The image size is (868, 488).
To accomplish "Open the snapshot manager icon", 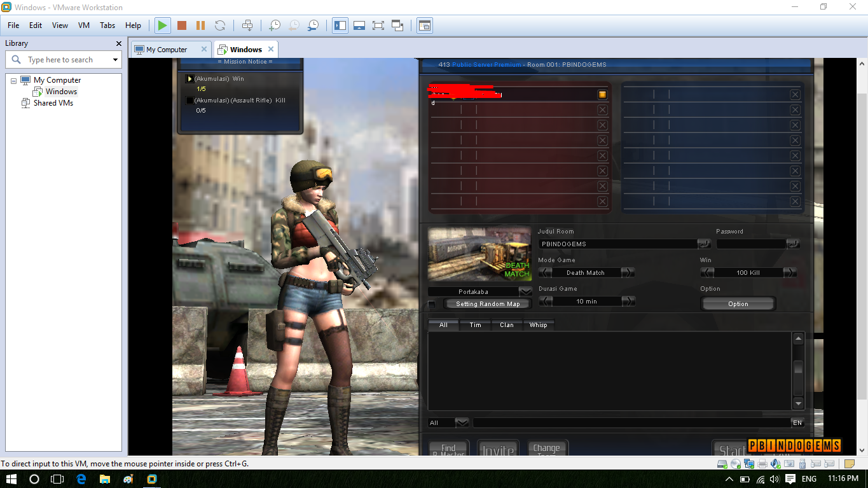I will (x=313, y=25).
